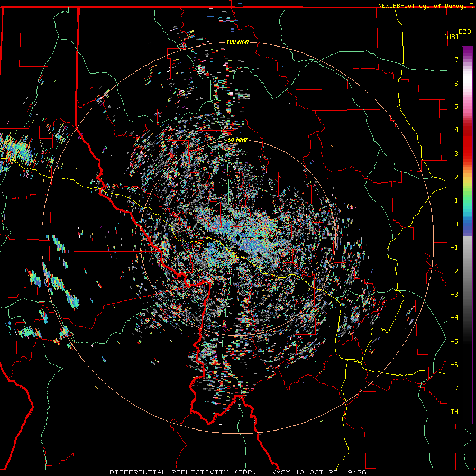This screenshot has width=476, height=476.
Task: Click the positive 2 scale label
Action: [456, 177]
